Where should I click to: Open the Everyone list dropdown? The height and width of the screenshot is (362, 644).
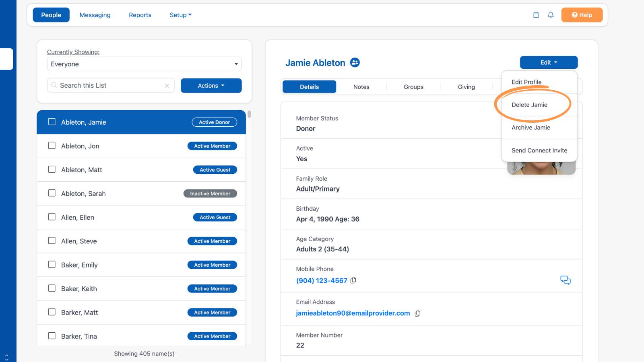(x=144, y=64)
